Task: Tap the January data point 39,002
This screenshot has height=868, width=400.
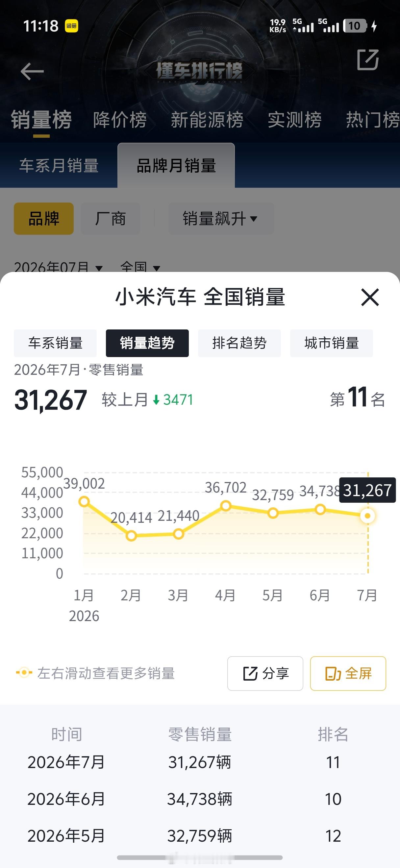Action: (84, 502)
